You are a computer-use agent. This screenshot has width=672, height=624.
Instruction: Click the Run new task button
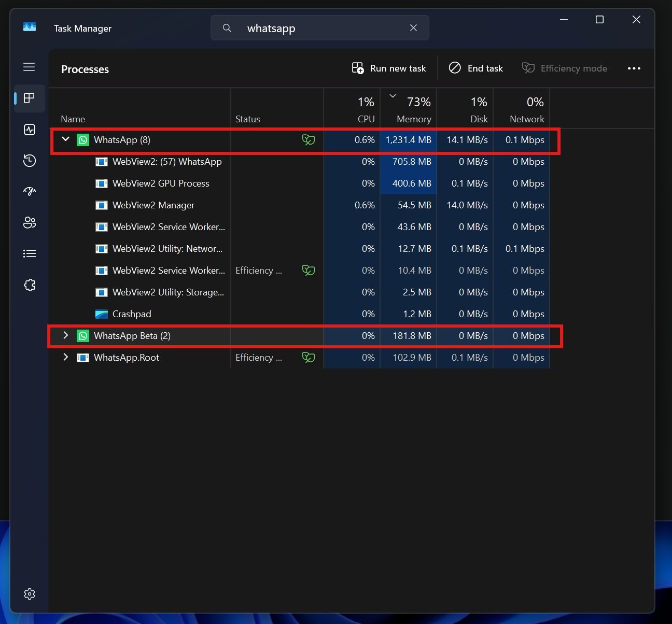click(x=388, y=68)
